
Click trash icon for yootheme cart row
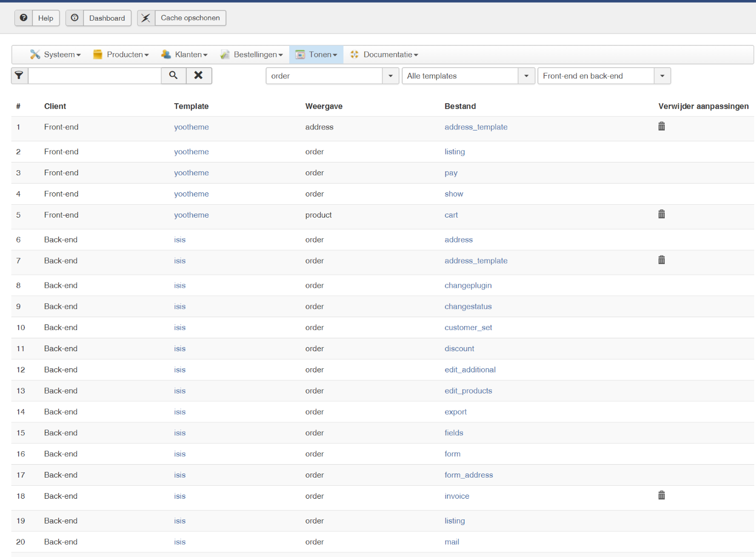(661, 214)
